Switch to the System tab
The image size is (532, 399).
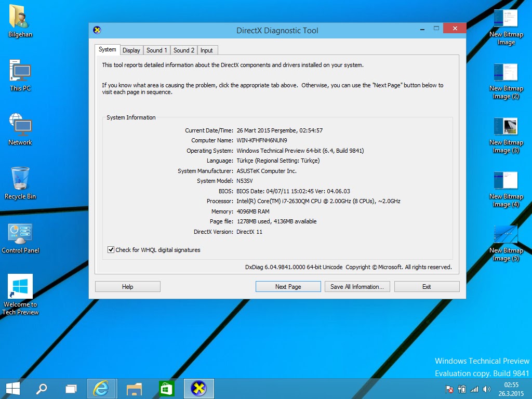coord(107,49)
